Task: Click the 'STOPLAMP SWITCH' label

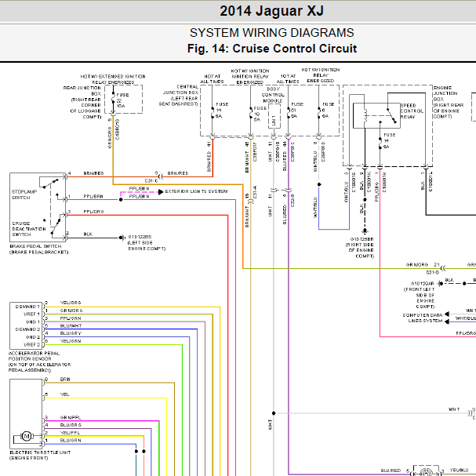Action: [24, 194]
